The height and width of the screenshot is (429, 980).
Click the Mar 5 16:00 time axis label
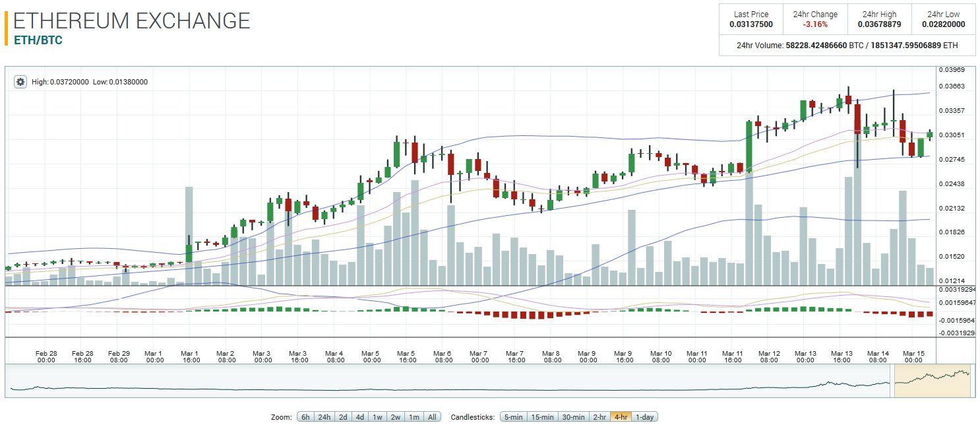coord(408,356)
